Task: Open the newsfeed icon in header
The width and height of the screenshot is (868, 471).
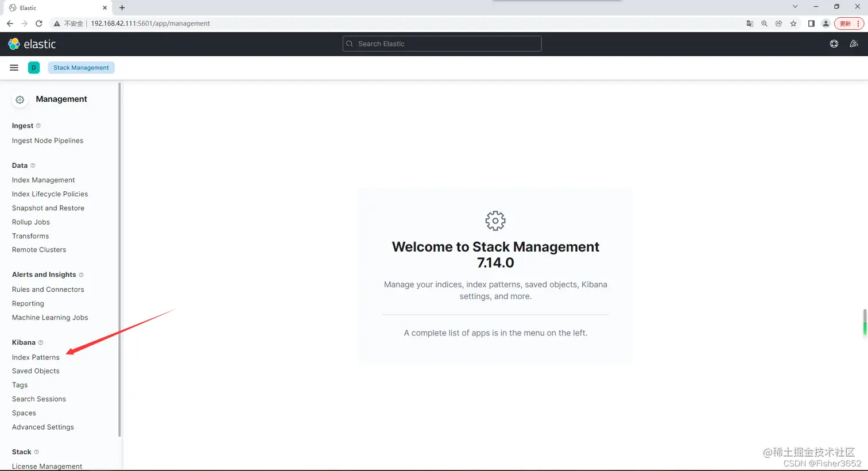Action: pyautogui.click(x=854, y=44)
